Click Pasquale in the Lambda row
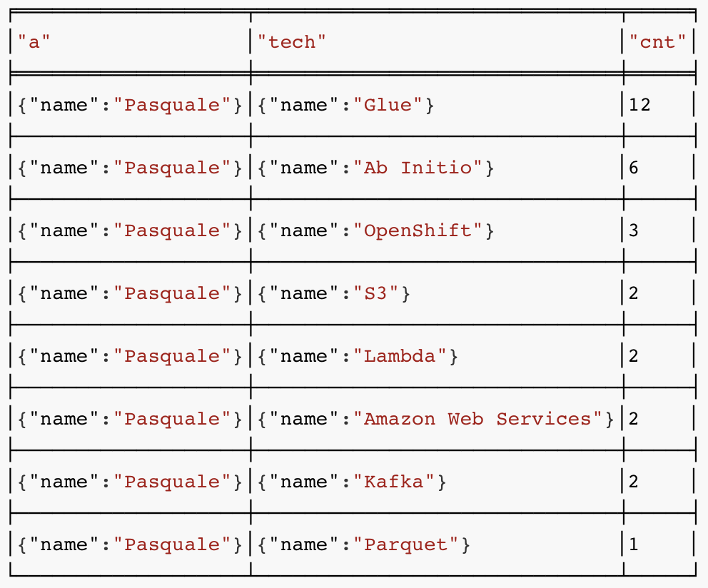The image size is (708, 588). 130,357
